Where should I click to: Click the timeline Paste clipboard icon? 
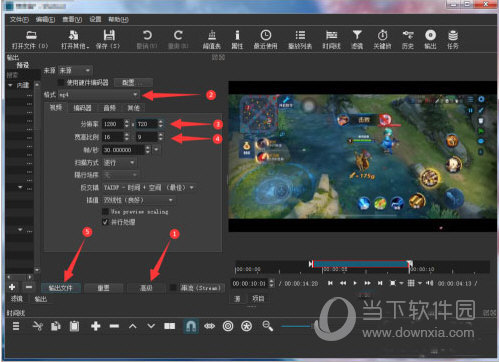pyautogui.click(x=74, y=326)
